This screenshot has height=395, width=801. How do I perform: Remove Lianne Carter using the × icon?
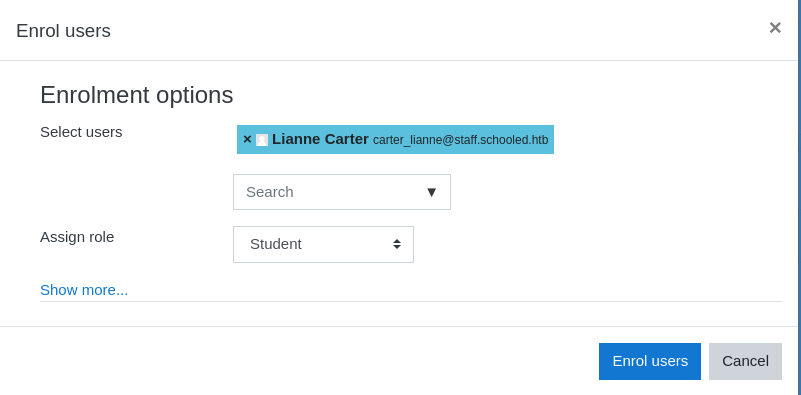tap(247, 139)
